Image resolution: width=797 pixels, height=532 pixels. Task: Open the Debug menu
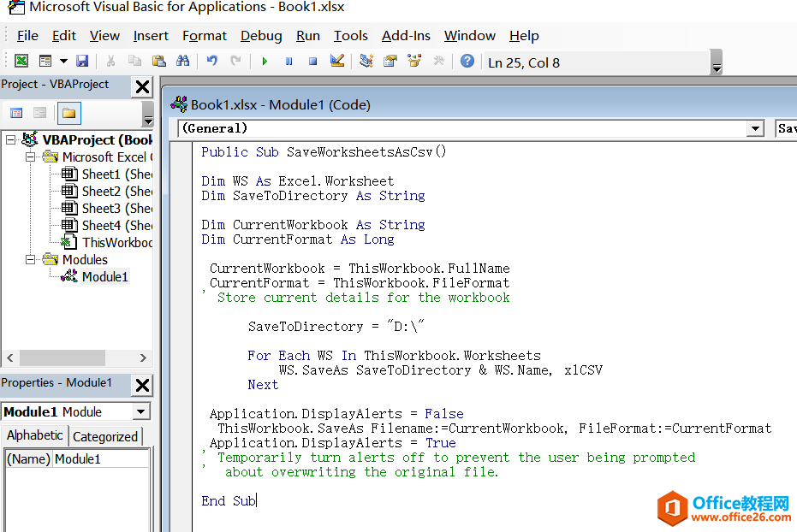point(260,36)
